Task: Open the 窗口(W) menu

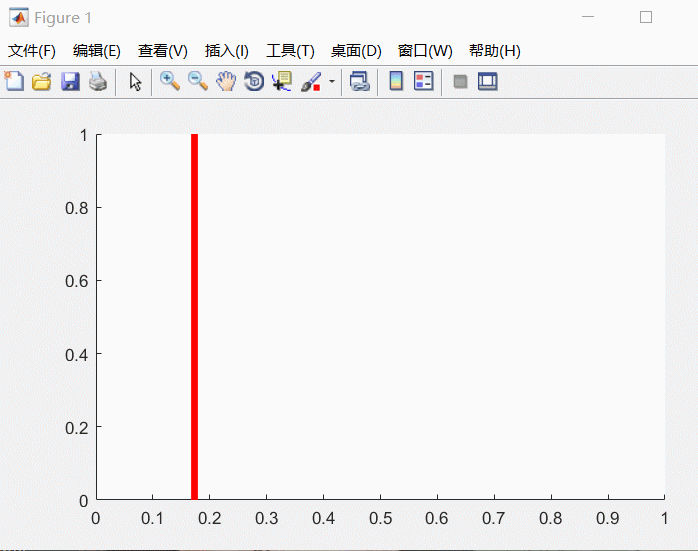Action: pos(425,51)
